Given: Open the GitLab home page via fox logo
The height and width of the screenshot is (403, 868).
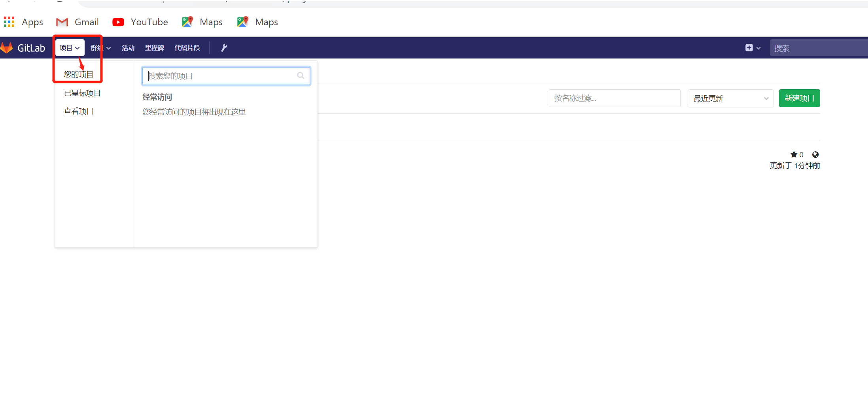Looking at the screenshot, I should (x=7, y=47).
